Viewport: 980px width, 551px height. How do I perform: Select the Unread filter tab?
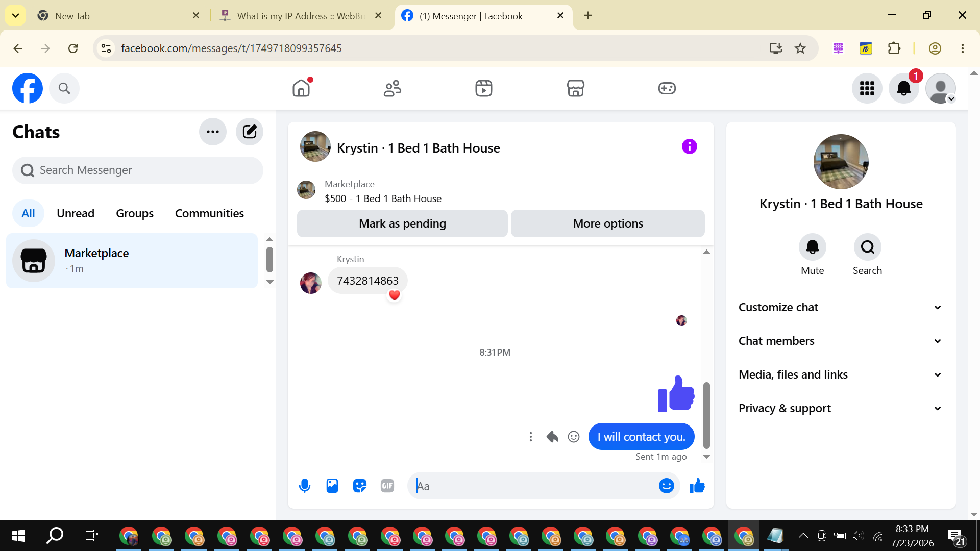(x=76, y=213)
